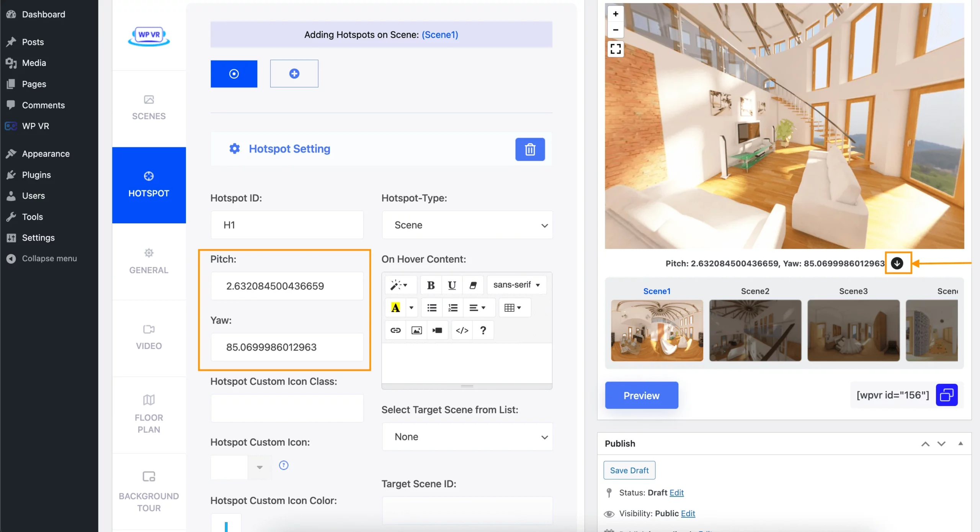
Task: Click the HOTSPOT panel icon in sidebar
Action: coord(149,175)
